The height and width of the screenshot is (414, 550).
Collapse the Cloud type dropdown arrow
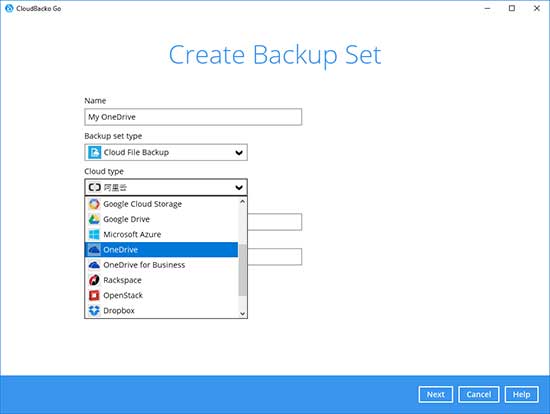pyautogui.click(x=239, y=187)
